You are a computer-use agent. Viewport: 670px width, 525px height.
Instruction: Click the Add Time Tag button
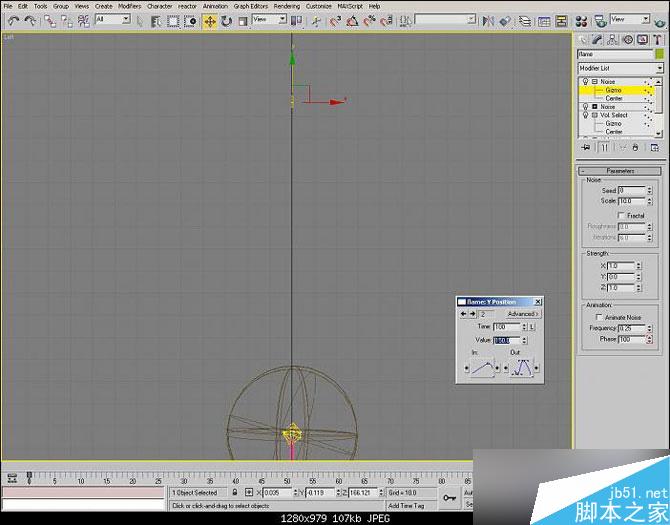(406, 506)
